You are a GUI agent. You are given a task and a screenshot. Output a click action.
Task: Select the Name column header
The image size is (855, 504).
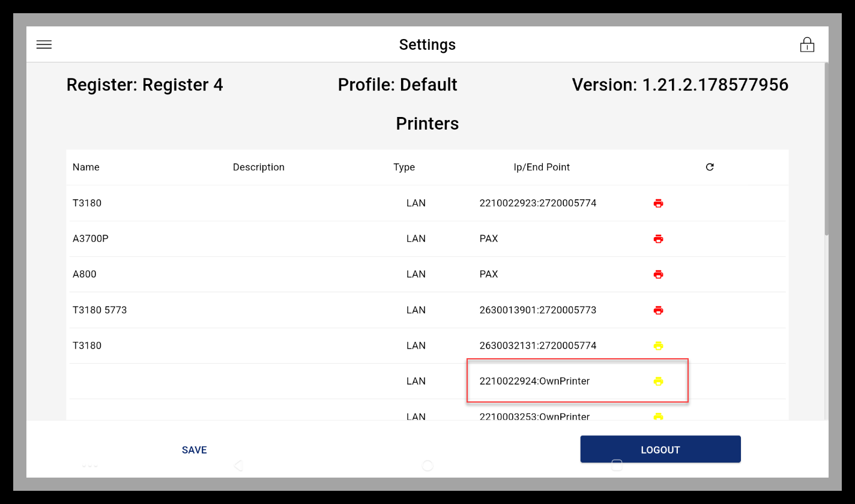tap(86, 167)
